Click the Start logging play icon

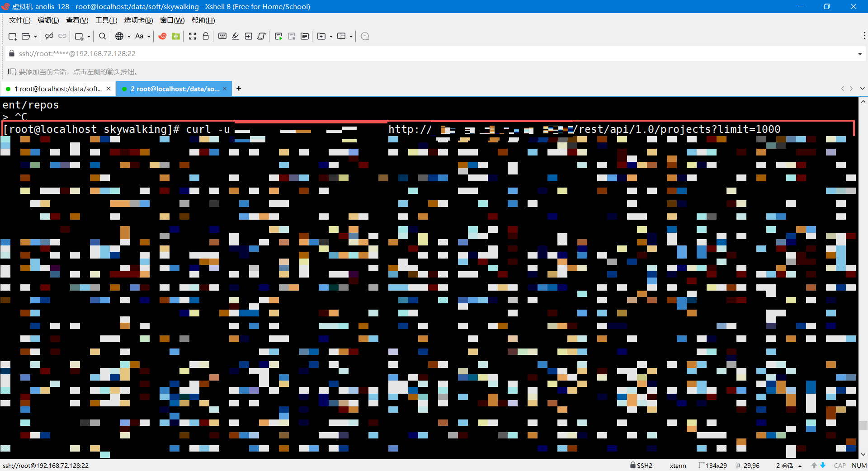[278, 36]
